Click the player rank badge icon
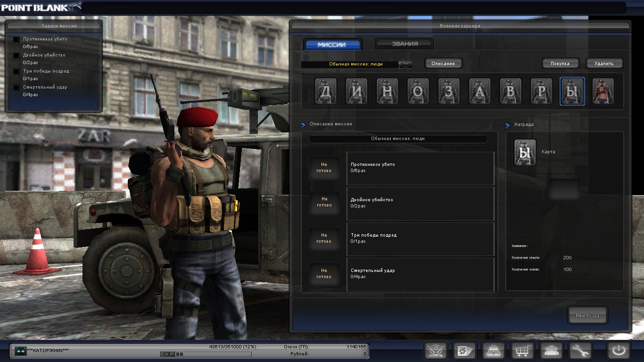Image resolution: width=644 pixels, height=362 pixels. tap(20, 351)
